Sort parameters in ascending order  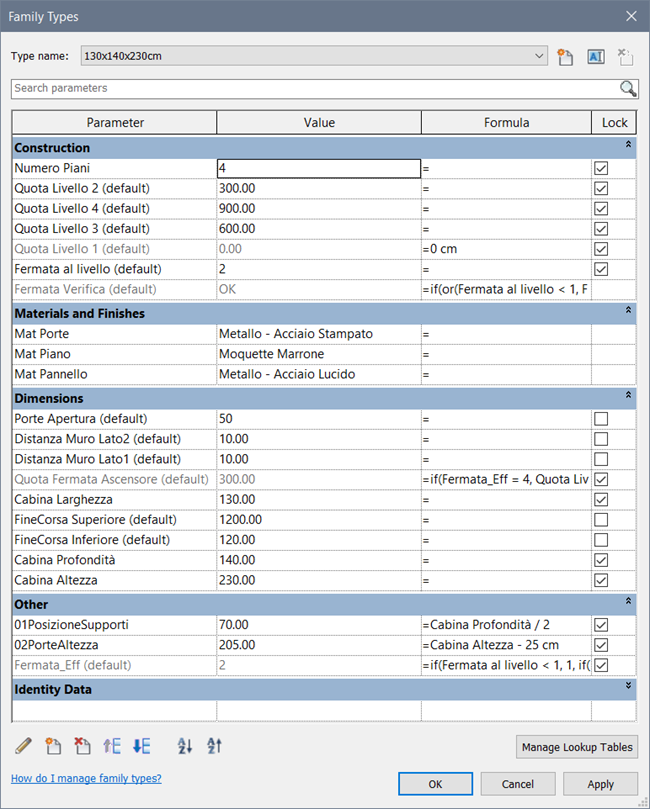tap(185, 746)
